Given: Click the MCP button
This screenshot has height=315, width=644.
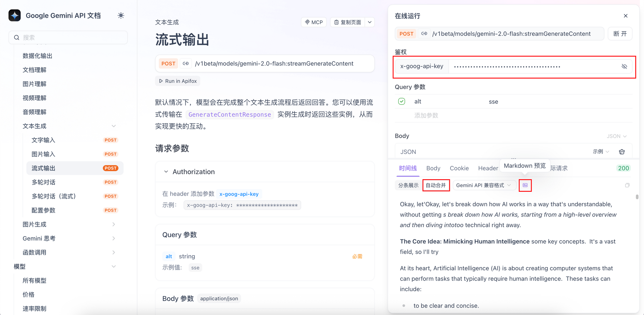Looking at the screenshot, I should (314, 22).
